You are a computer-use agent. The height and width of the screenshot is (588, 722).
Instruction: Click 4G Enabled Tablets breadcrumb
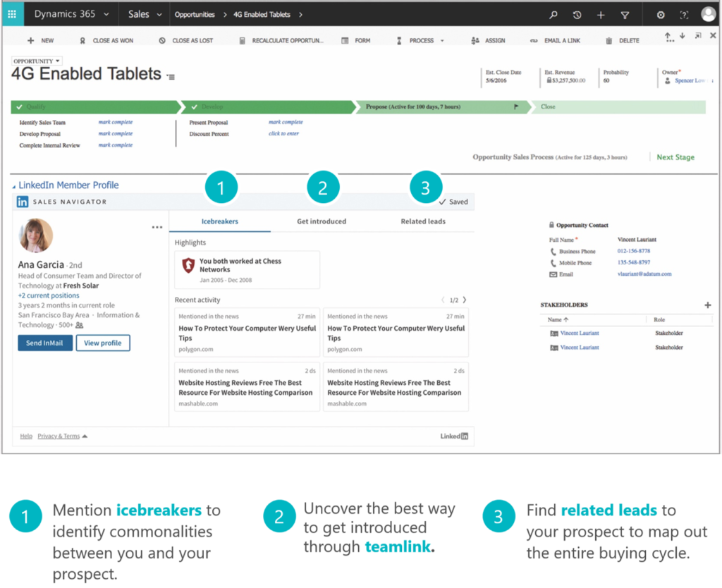point(262,15)
